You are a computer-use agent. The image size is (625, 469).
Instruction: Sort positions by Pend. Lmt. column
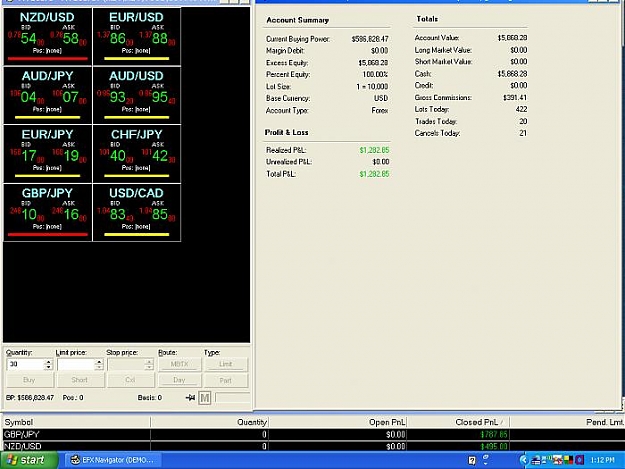[567, 422]
